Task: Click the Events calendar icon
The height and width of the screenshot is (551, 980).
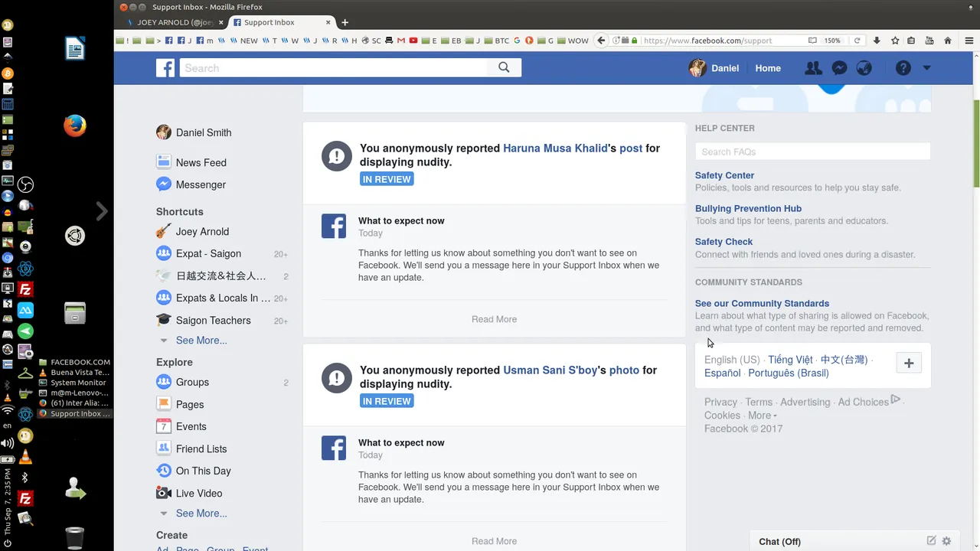Action: tap(164, 426)
